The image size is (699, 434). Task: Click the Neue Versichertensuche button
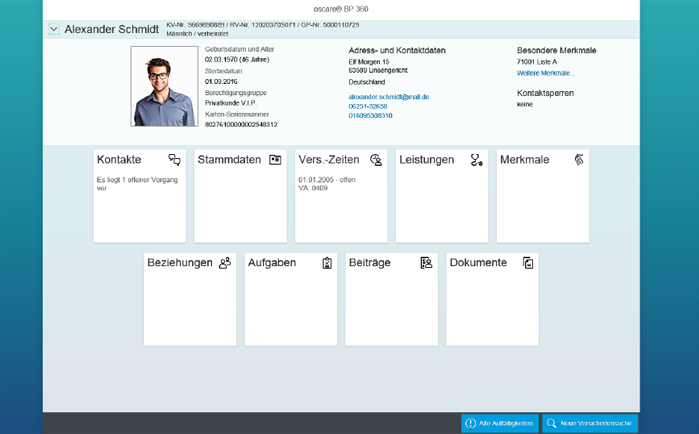coord(589,424)
